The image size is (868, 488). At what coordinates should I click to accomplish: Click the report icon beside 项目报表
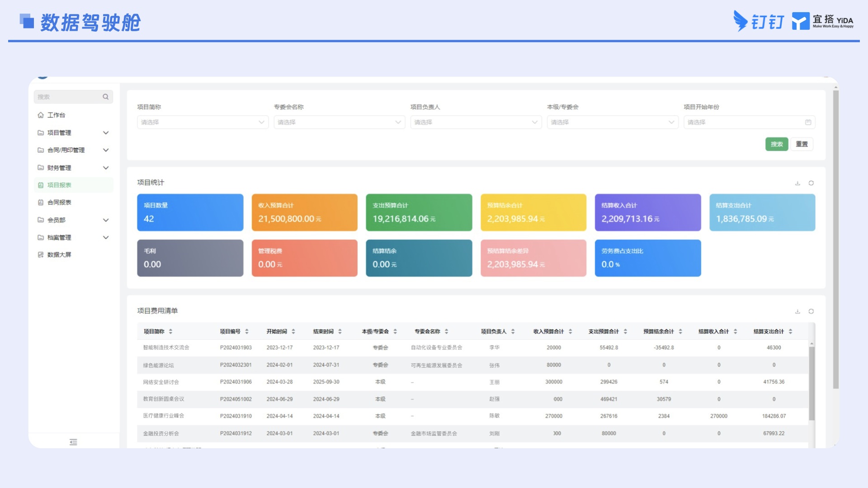41,185
